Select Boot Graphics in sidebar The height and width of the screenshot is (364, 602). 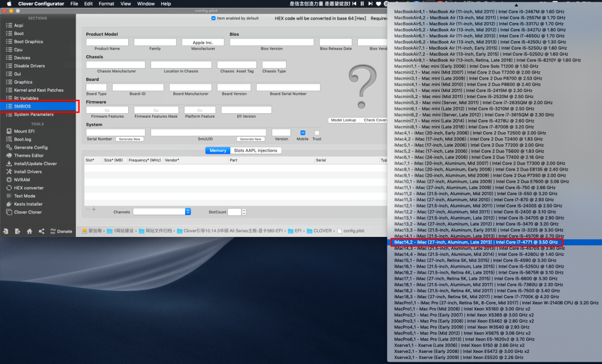point(28,41)
